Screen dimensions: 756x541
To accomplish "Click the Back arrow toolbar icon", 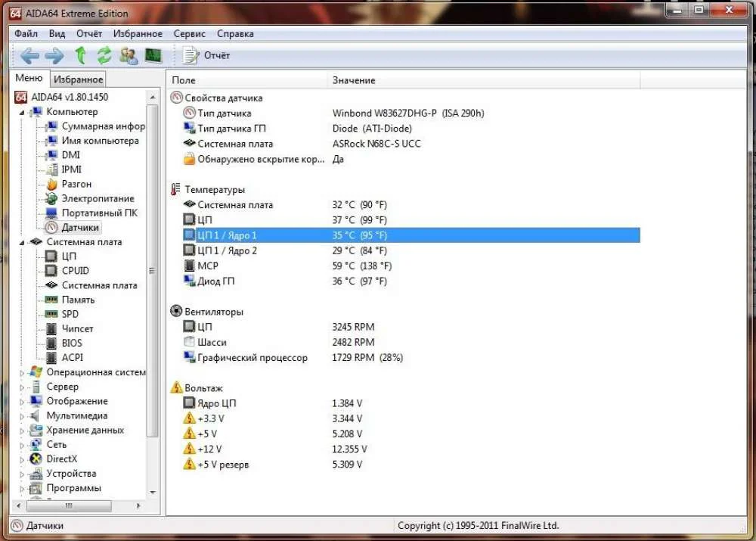I will pyautogui.click(x=30, y=55).
